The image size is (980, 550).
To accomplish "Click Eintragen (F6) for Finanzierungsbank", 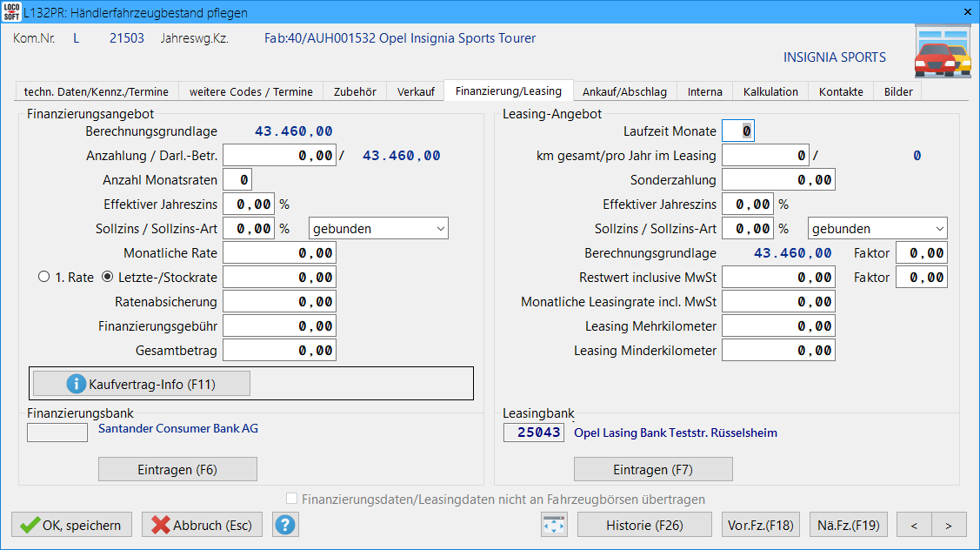I will 177,469.
